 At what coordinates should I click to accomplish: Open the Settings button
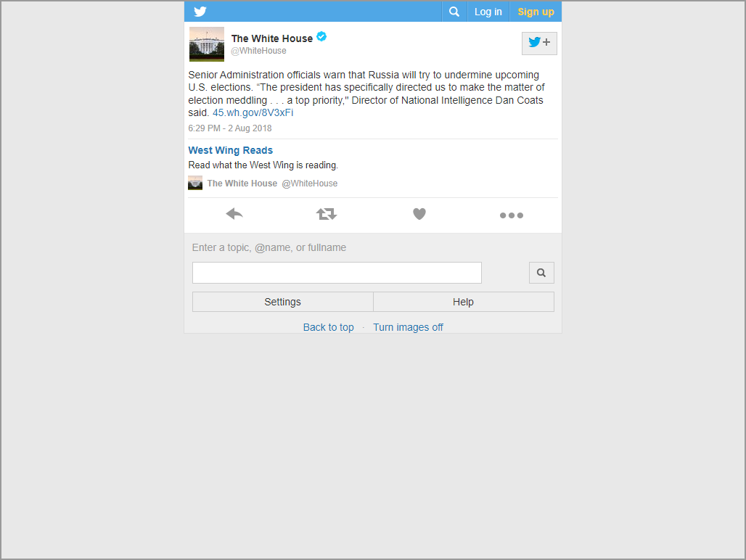[x=282, y=302]
